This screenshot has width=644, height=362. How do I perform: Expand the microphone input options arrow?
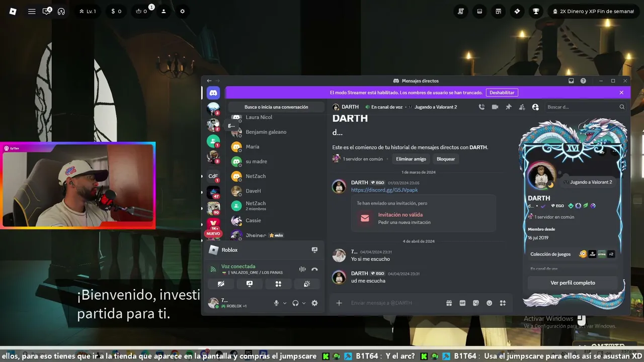[x=285, y=303]
